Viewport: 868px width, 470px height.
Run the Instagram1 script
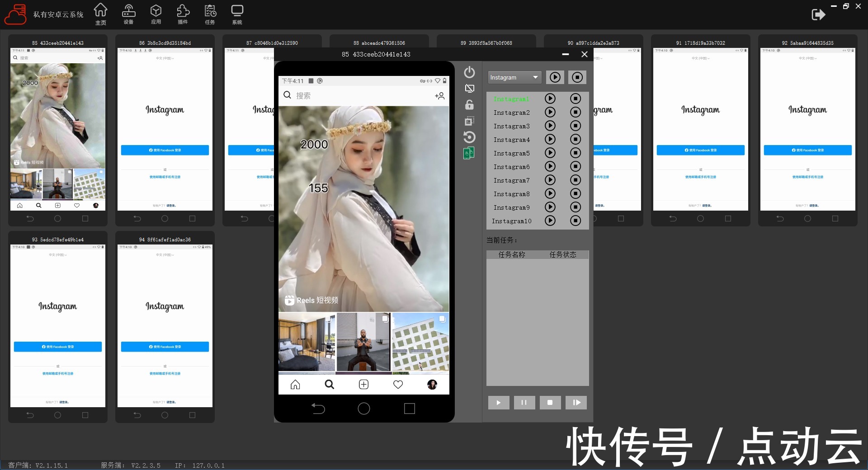550,99
